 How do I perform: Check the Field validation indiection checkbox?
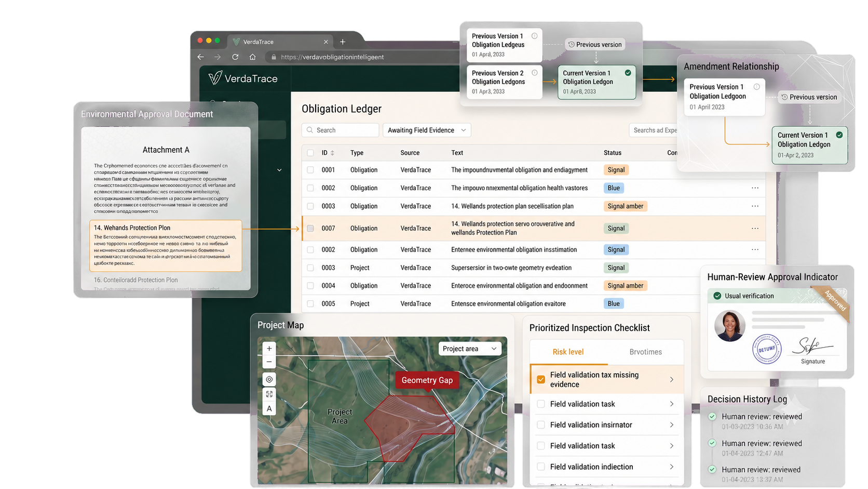click(x=541, y=467)
